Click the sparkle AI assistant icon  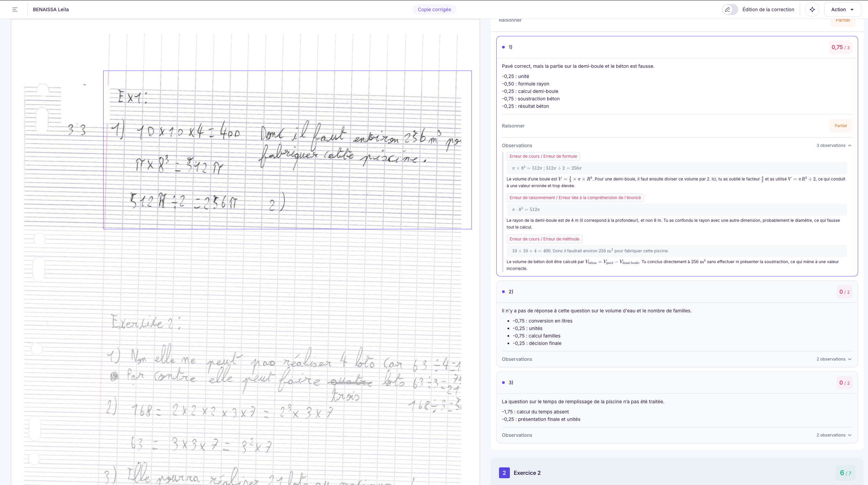pyautogui.click(x=812, y=9)
